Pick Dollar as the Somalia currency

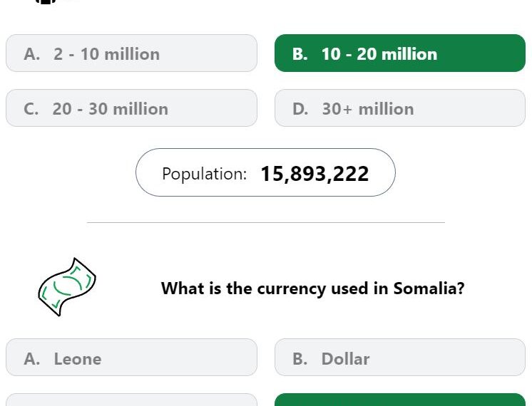[399, 357]
